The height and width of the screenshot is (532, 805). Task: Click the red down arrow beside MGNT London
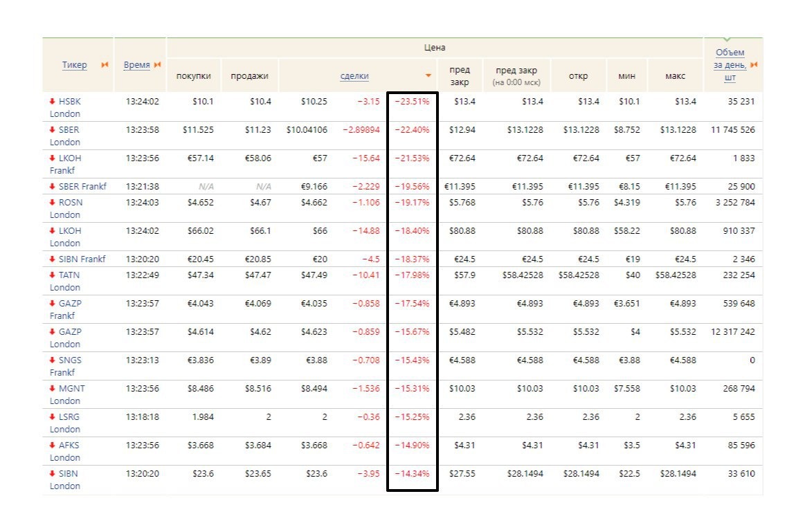(53, 388)
